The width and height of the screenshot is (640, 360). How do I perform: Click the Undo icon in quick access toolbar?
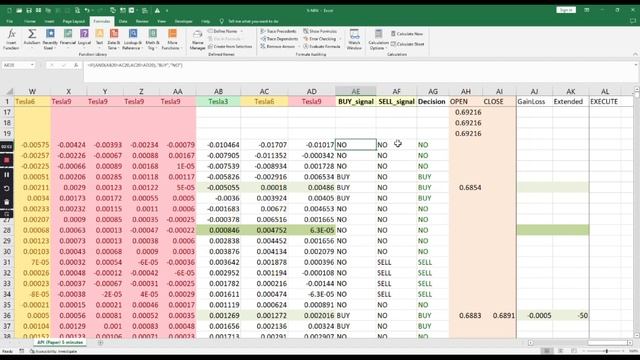coord(87,10)
